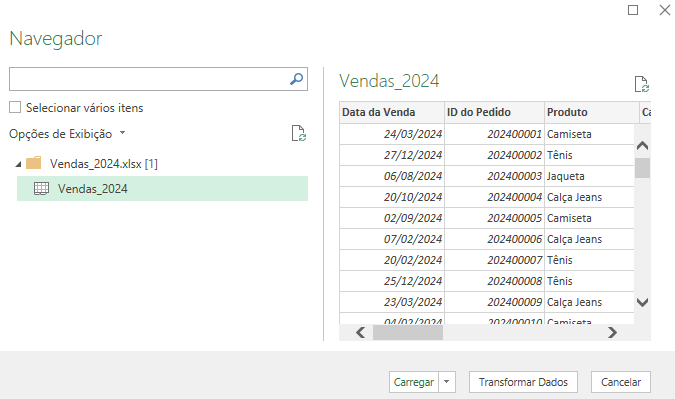This screenshot has width=675, height=399.
Task: Click order ID 202400002
Action: tap(494, 155)
